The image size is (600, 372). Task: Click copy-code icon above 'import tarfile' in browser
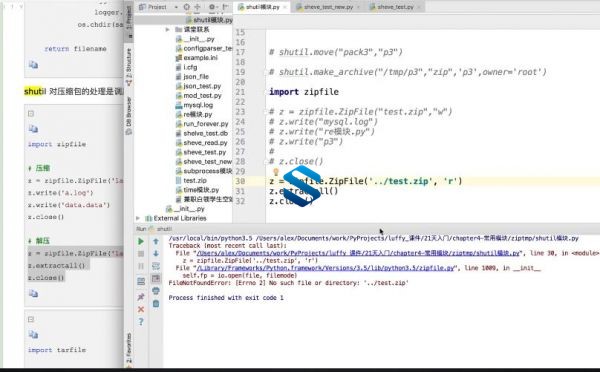click(33, 334)
